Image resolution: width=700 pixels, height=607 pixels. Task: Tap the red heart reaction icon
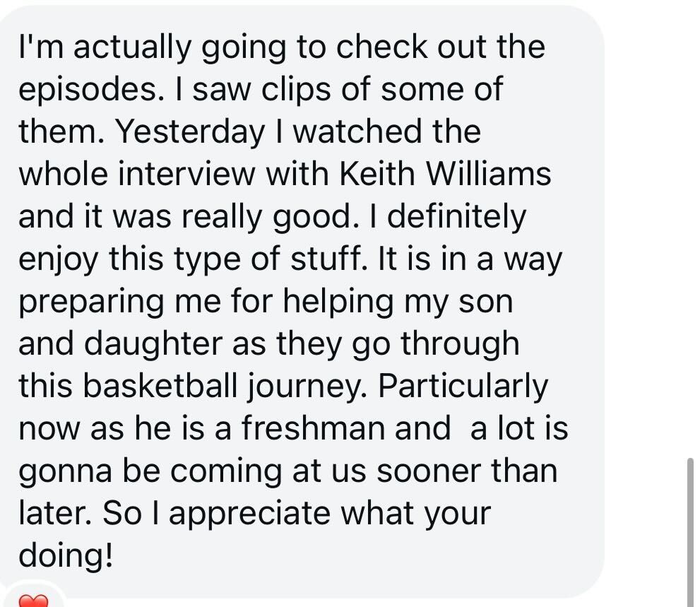click(x=33, y=601)
